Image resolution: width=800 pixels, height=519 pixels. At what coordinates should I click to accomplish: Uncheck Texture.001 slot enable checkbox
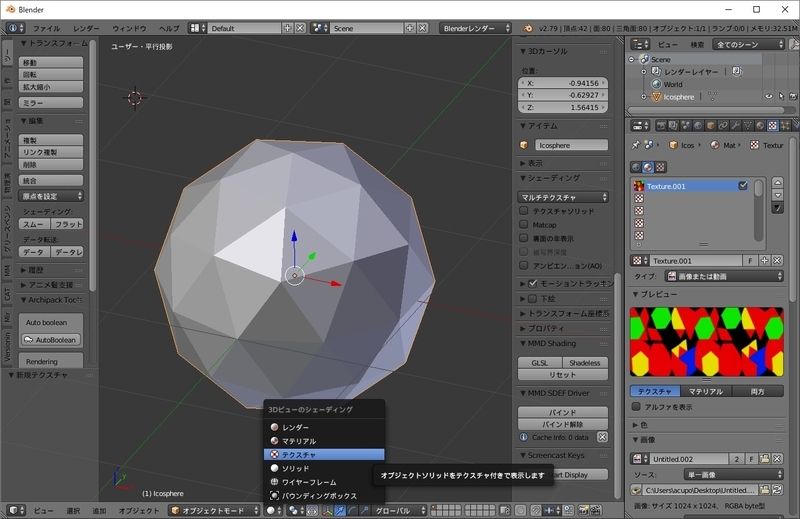(x=743, y=186)
